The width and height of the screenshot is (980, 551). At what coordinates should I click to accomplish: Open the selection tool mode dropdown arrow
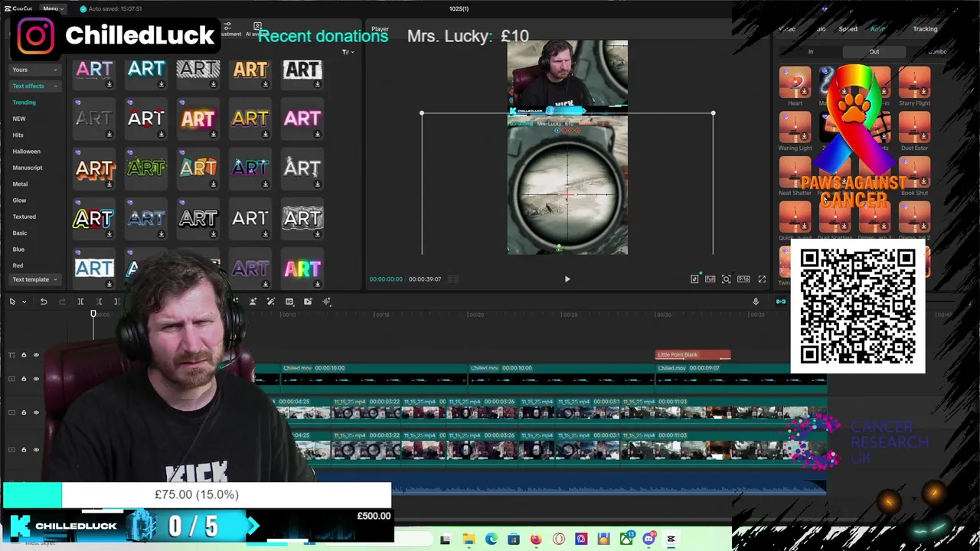(24, 302)
